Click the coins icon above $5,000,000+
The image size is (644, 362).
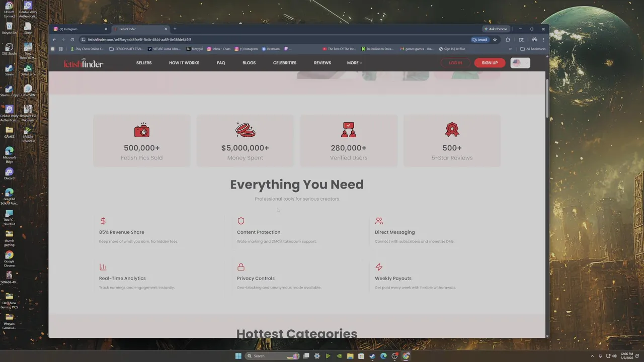click(x=245, y=130)
